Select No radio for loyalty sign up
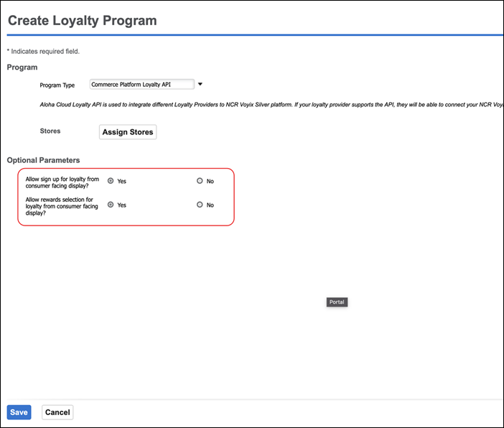The image size is (504, 428). point(200,181)
